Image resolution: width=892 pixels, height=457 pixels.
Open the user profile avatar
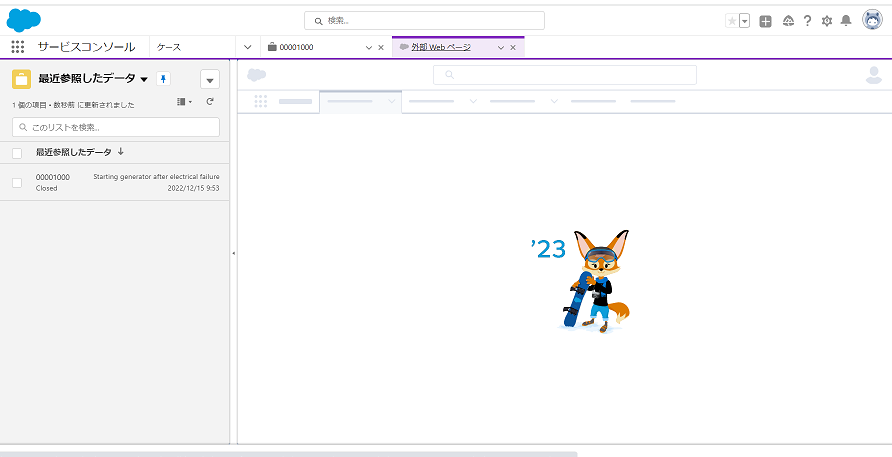(872, 20)
